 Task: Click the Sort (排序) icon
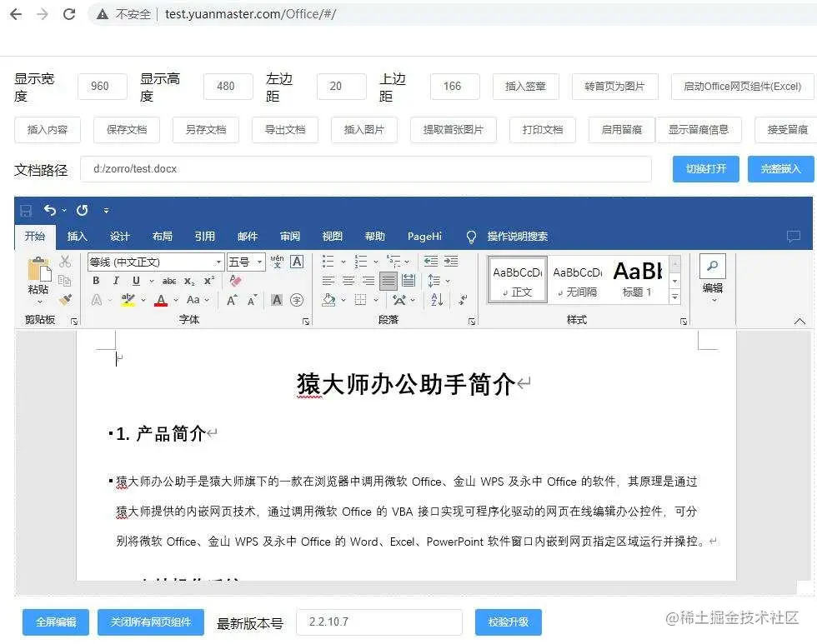coord(435,299)
